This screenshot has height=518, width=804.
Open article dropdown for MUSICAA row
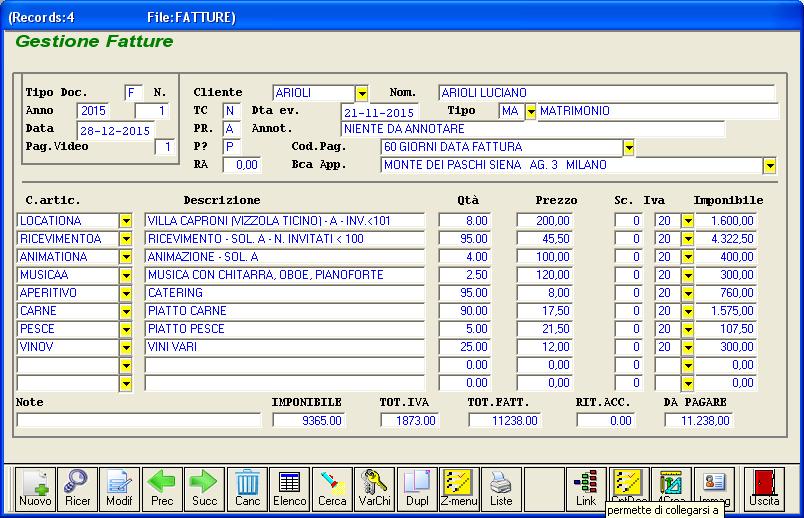pyautogui.click(x=126, y=275)
